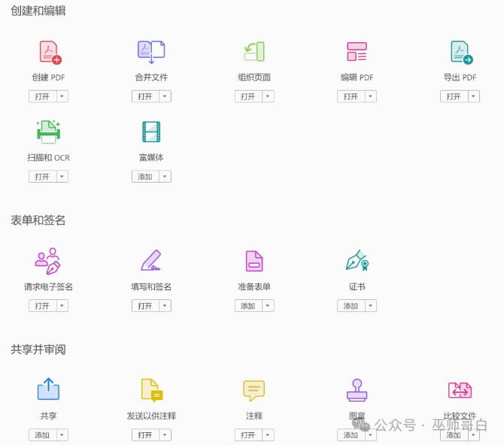The height and width of the screenshot is (445, 504).
Task: Click the 富媒体 label text
Action: (151, 158)
